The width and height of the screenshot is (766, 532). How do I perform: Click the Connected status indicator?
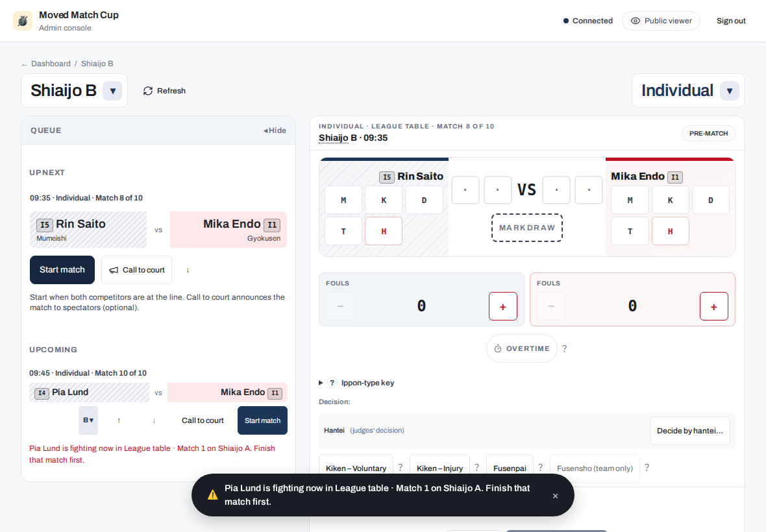(587, 21)
